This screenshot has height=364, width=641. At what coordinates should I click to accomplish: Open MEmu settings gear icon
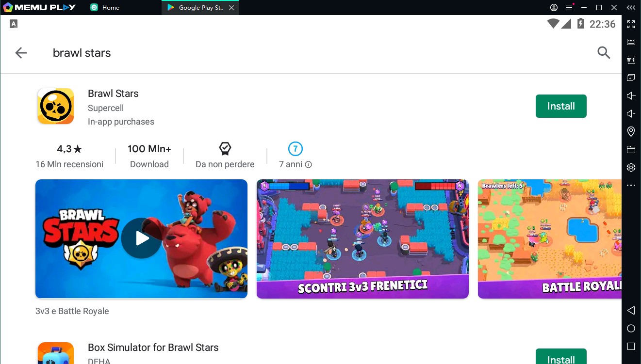coord(631,167)
